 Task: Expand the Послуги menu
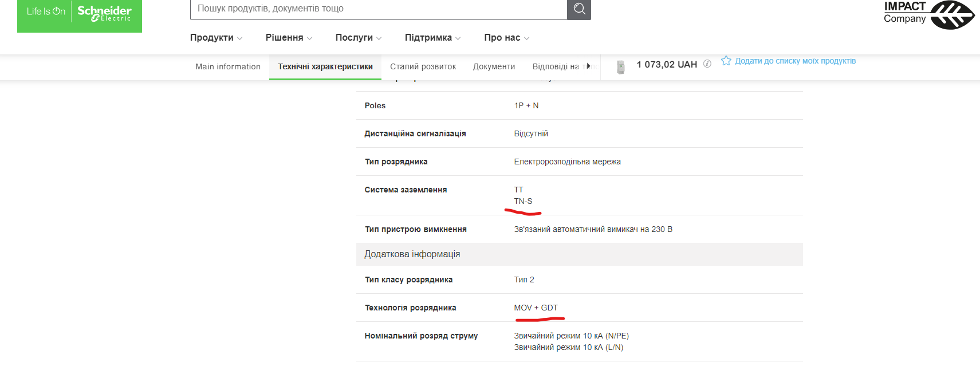pyautogui.click(x=359, y=38)
